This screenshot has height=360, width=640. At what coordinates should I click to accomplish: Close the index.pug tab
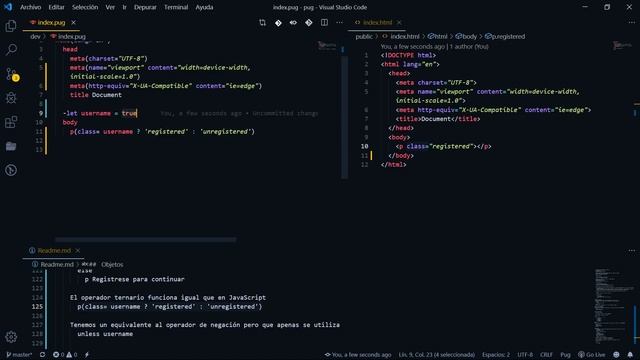[x=73, y=23]
